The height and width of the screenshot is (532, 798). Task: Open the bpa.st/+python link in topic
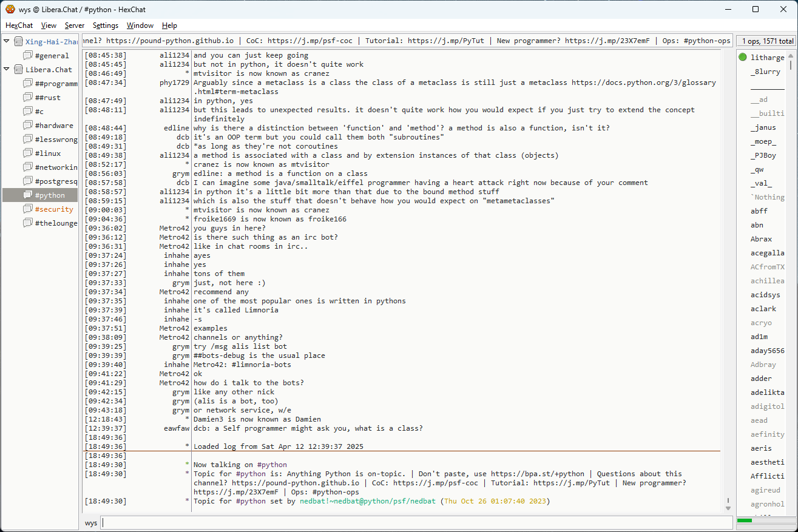coord(538,474)
